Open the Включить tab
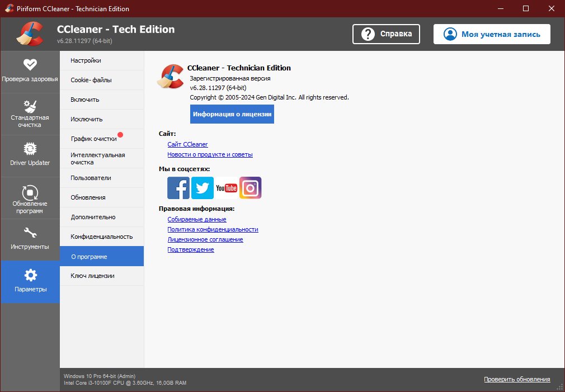 tap(102, 100)
